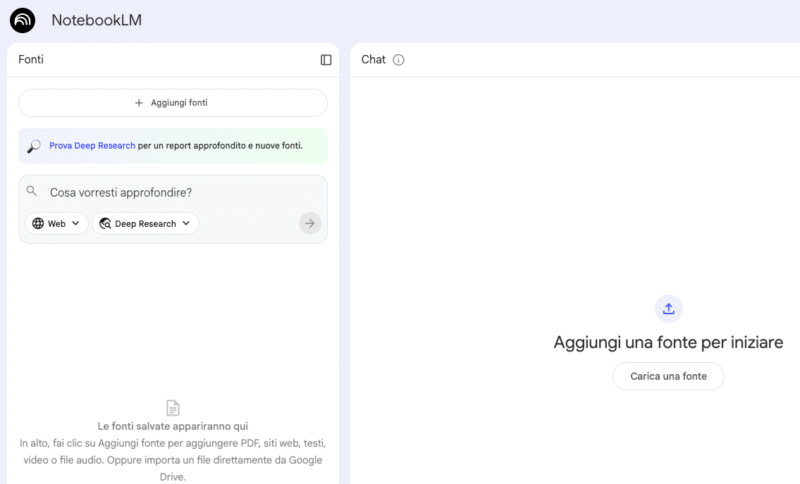Click the magnifier icon in the Deep Research banner
Image resolution: width=800 pixels, height=484 pixels.
coord(34,146)
